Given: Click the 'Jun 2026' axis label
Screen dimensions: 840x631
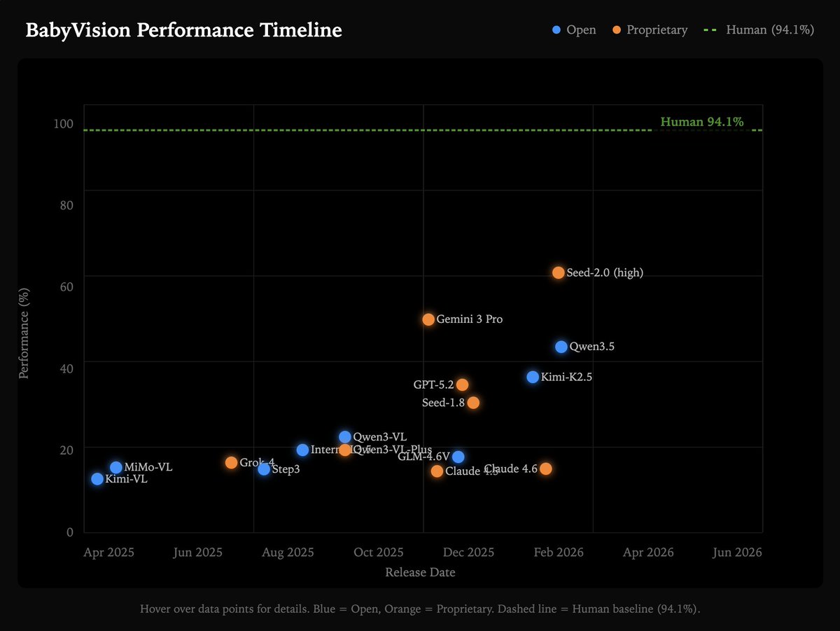Looking at the screenshot, I should pyautogui.click(x=737, y=553).
